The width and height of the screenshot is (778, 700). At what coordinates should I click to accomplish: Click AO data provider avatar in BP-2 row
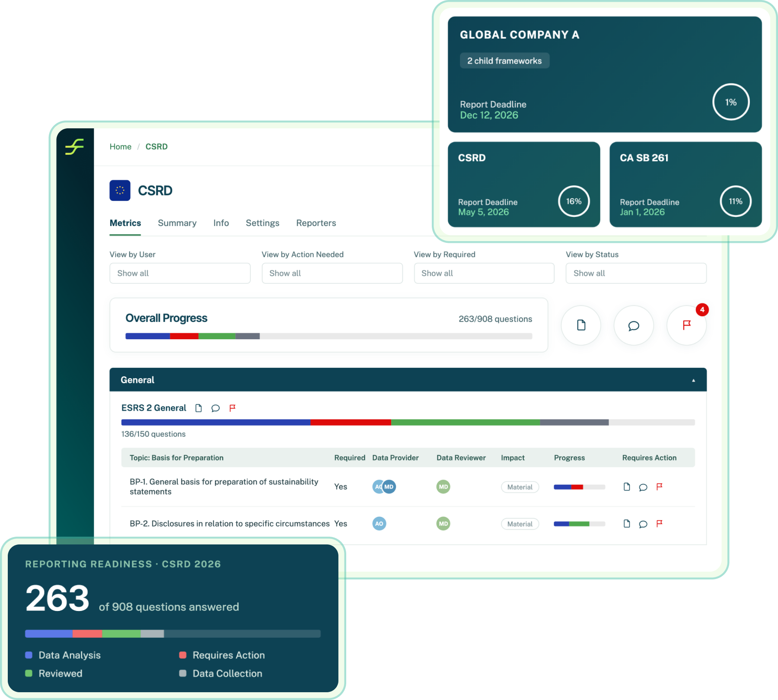coord(379,524)
